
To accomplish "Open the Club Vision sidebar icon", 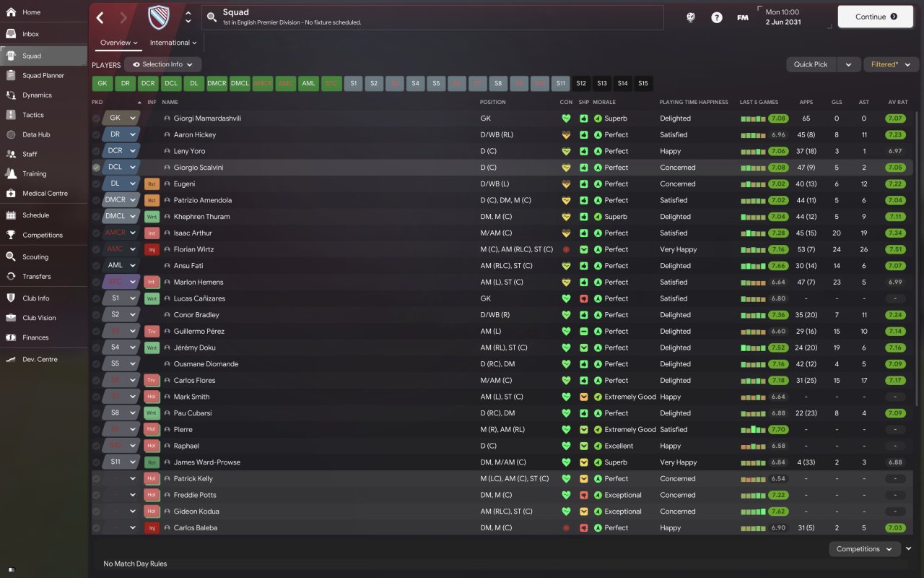I will [11, 317].
